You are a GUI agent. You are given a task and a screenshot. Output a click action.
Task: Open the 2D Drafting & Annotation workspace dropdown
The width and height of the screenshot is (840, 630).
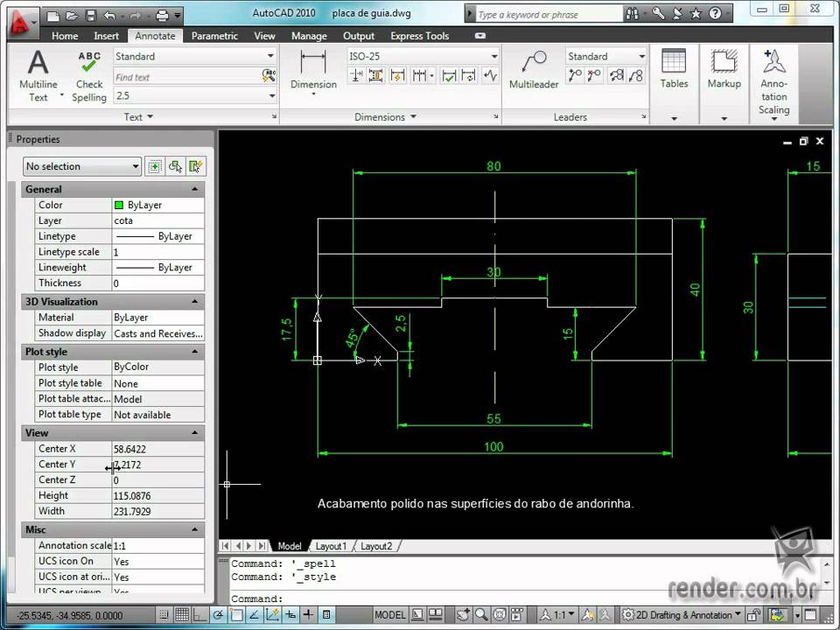tap(682, 614)
